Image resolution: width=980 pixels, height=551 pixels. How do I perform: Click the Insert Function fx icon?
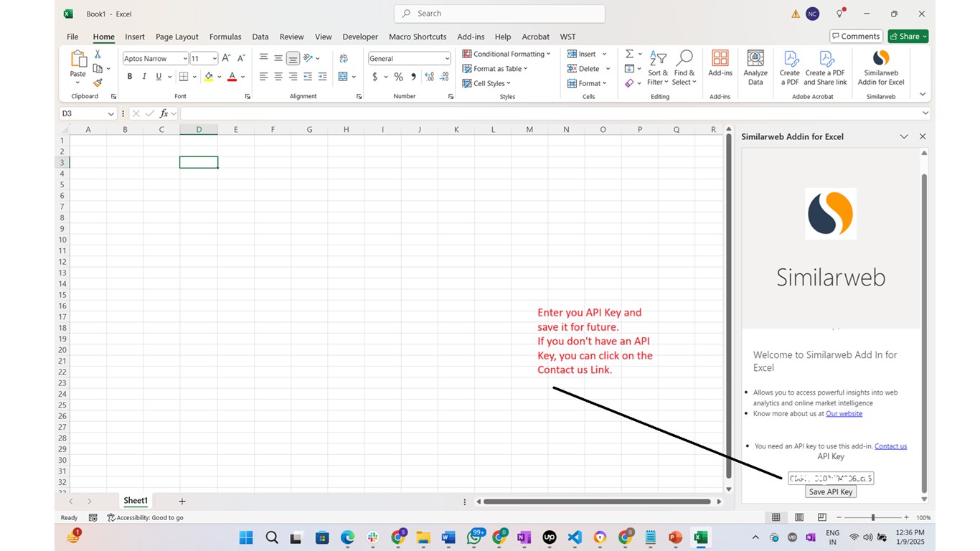tap(164, 113)
